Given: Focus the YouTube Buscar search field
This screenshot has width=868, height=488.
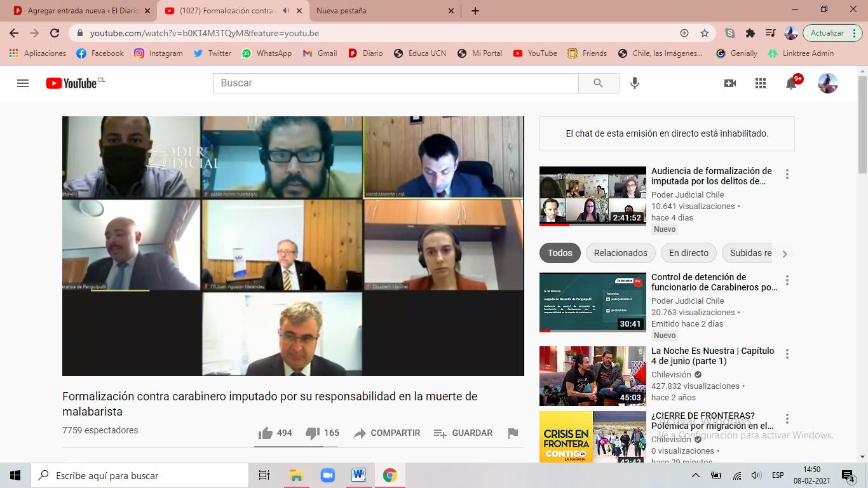Looking at the screenshot, I should [395, 83].
